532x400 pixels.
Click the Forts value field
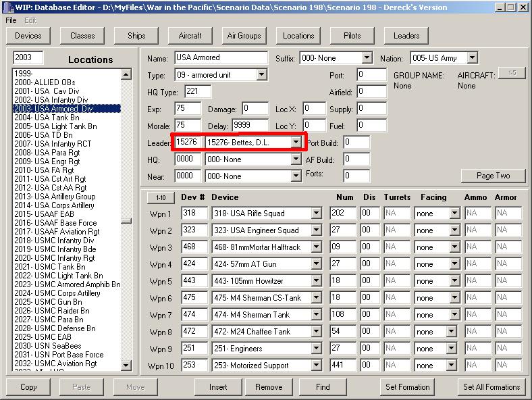click(356, 176)
